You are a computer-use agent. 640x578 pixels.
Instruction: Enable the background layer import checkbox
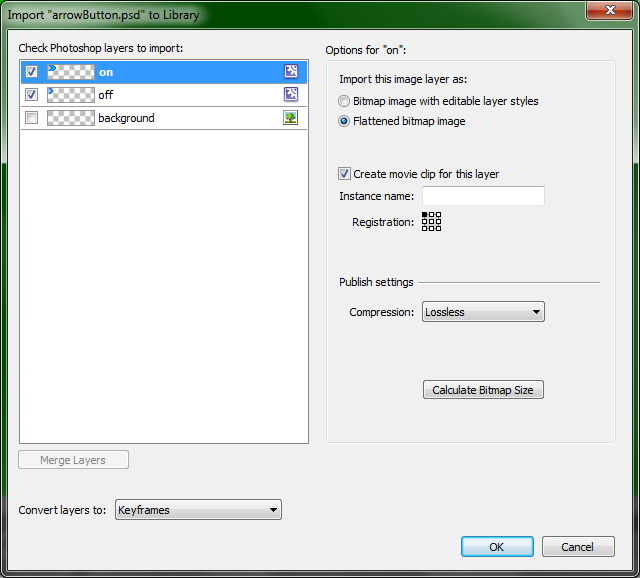31,118
